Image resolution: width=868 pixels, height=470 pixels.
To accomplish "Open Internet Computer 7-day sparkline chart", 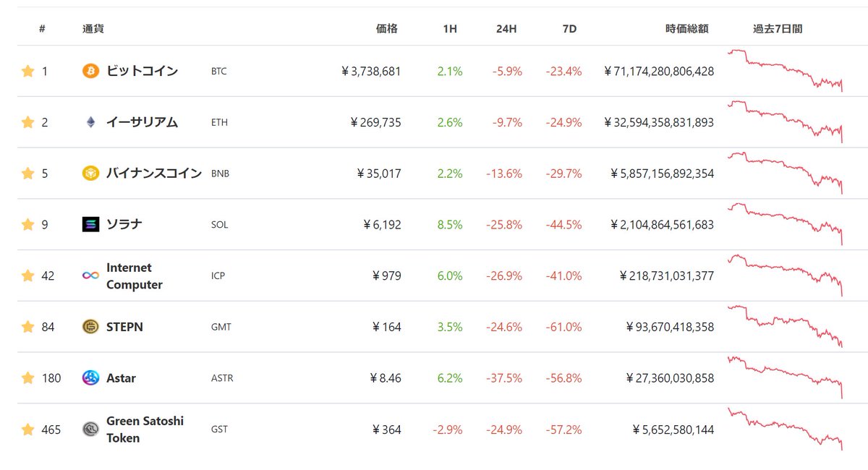I will [x=786, y=275].
